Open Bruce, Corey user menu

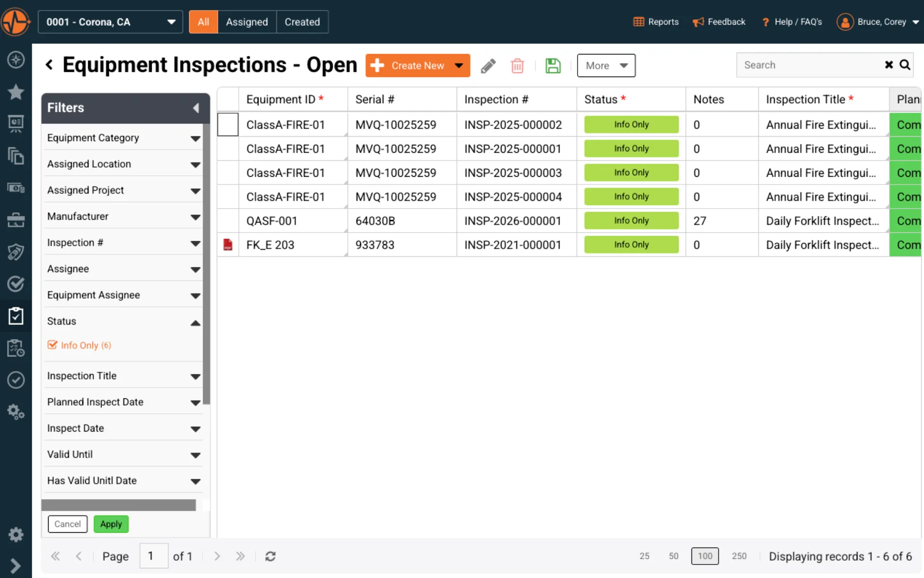(x=878, y=22)
